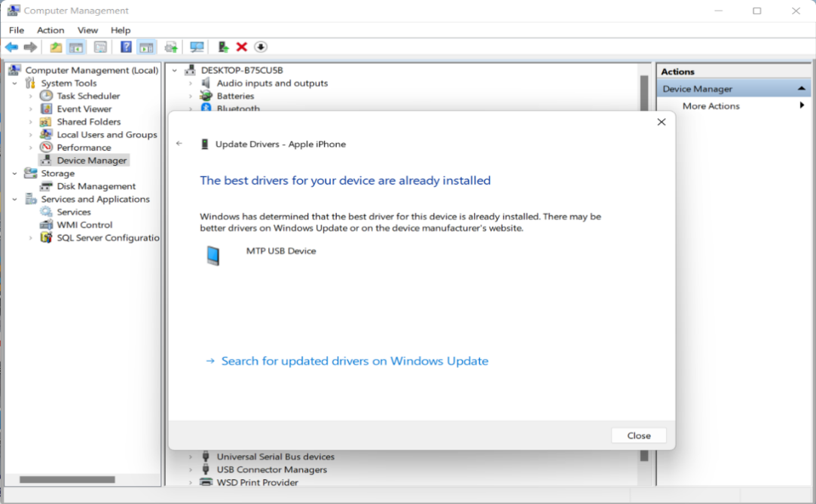Select WSD Print Provider entry
This screenshot has width=816, height=504.
tap(258, 482)
